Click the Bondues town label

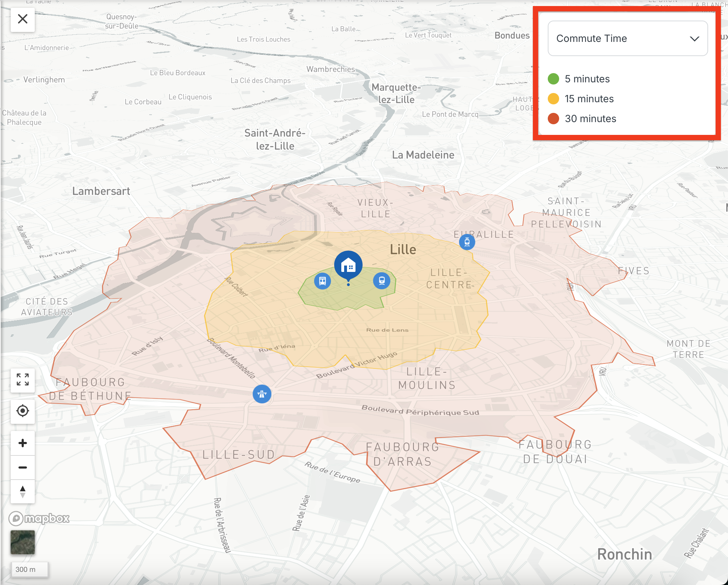[x=512, y=35]
